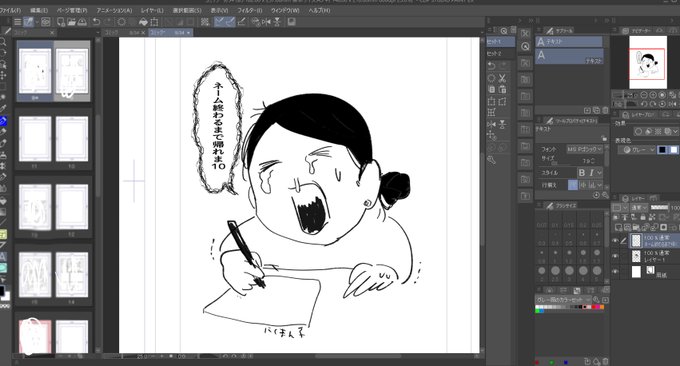Toggle the border effect circle in Layer Property
Viewport: 680px width, 366px height.
pos(638,131)
